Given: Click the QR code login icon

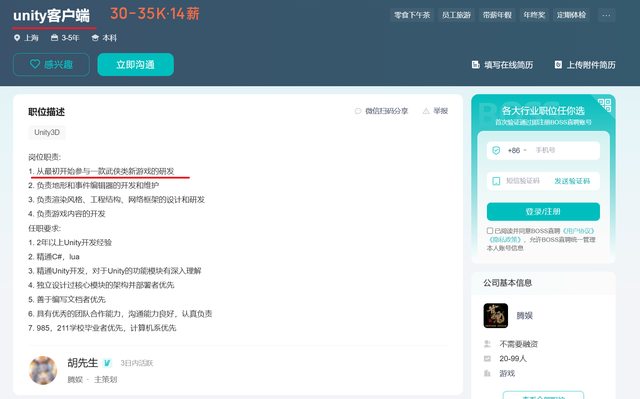Looking at the screenshot, I should pyautogui.click(x=605, y=105).
